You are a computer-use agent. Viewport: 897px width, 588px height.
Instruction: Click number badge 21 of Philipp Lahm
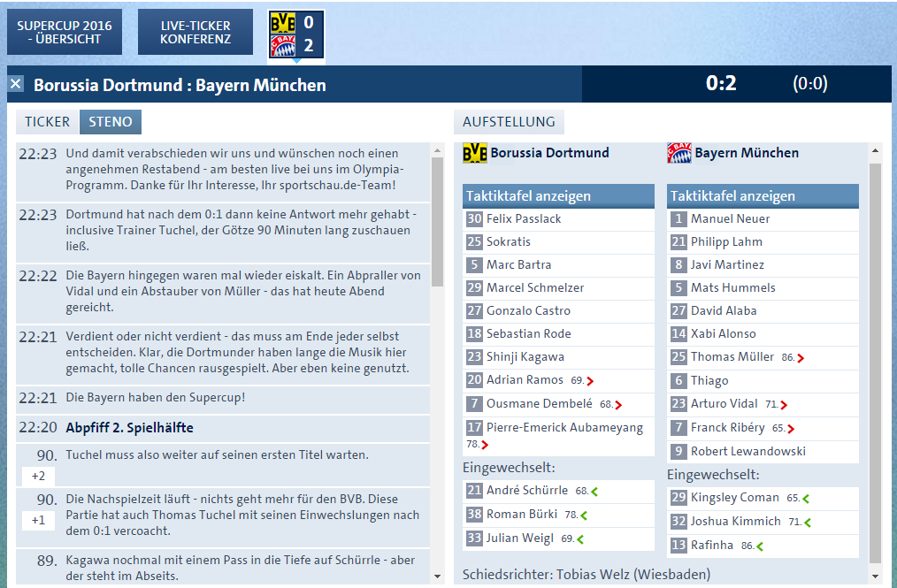tap(678, 241)
